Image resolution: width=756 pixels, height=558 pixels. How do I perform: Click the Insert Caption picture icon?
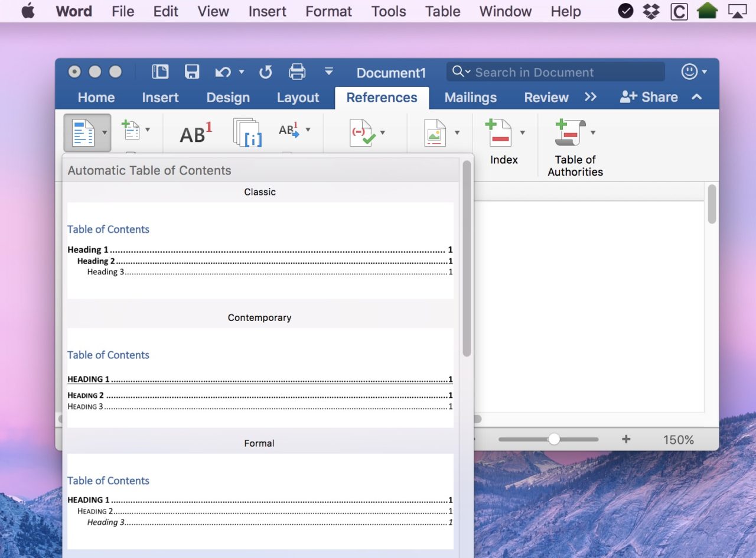pyautogui.click(x=435, y=132)
